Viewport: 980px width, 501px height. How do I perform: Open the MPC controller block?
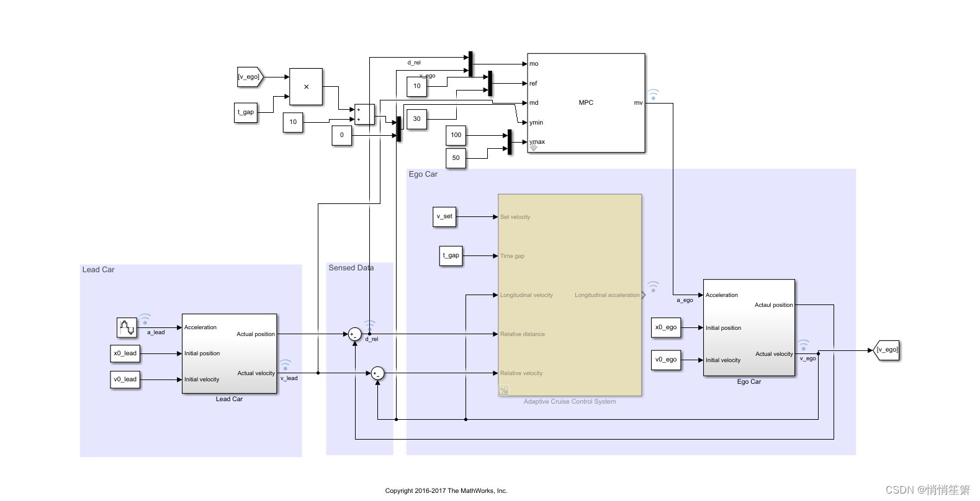pos(586,102)
